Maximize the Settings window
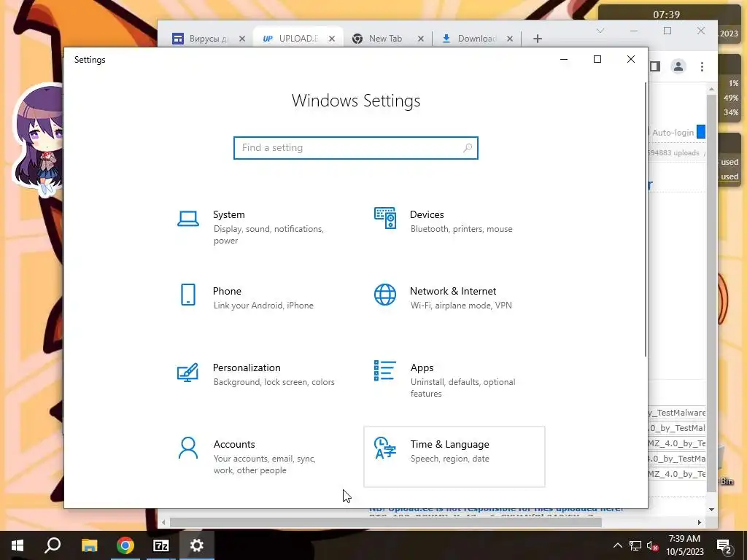This screenshot has height=560, width=747. pyautogui.click(x=597, y=60)
